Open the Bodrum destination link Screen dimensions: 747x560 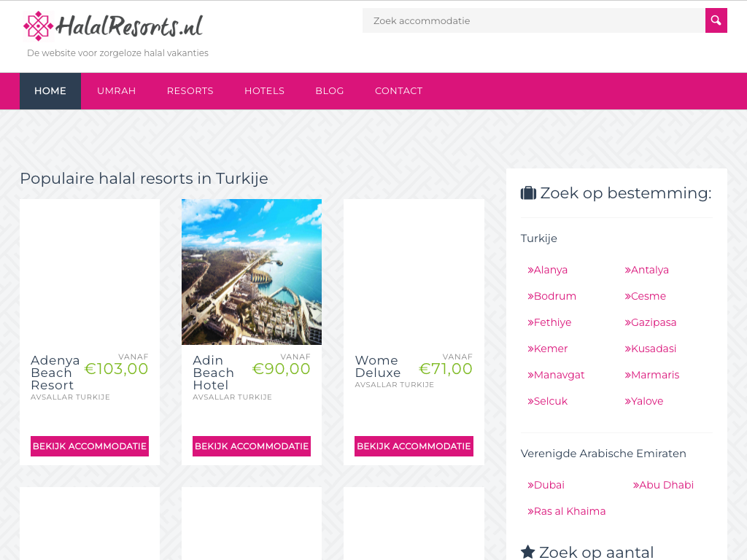pos(554,296)
